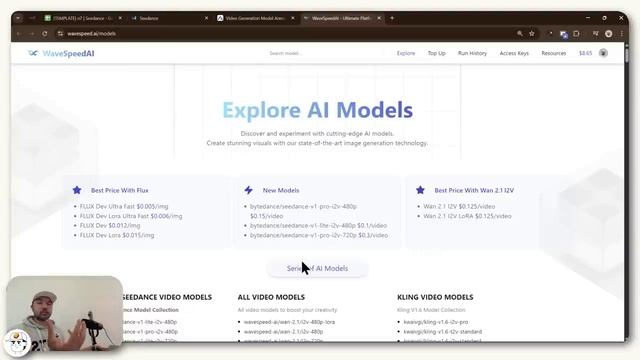
Task: Open Access Keys in the navbar
Action: pyautogui.click(x=514, y=53)
